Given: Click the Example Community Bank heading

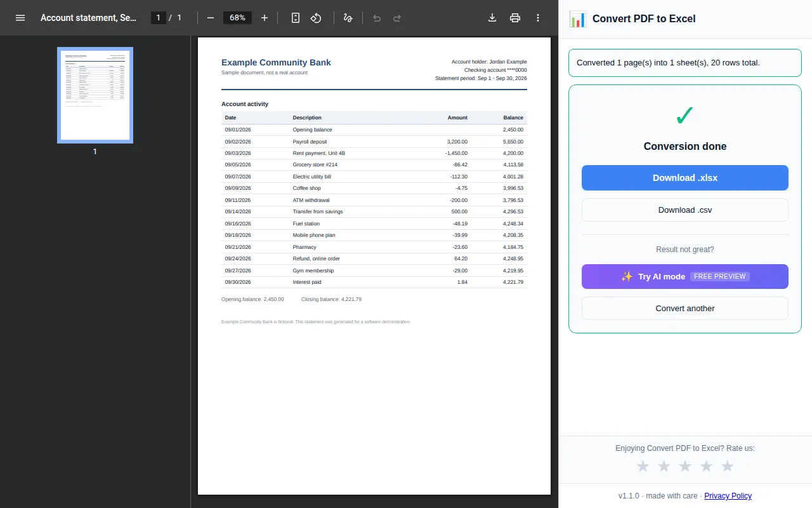Looking at the screenshot, I should pyautogui.click(x=276, y=62).
